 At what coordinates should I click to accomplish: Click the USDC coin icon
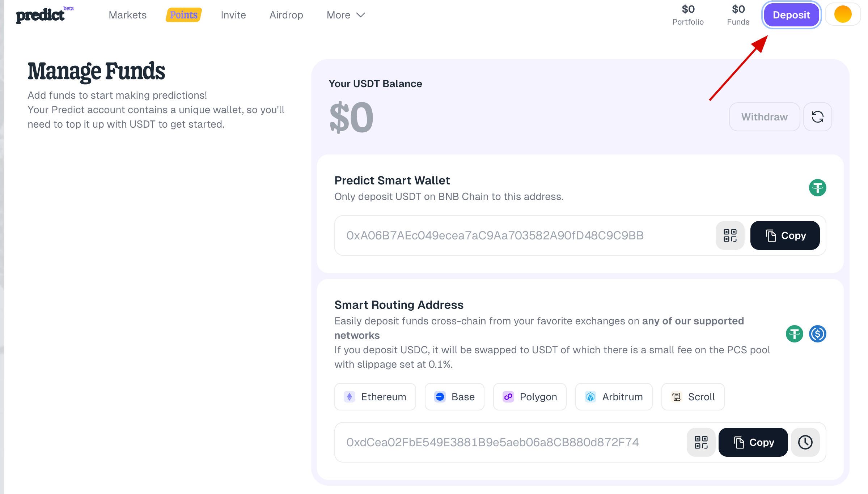[x=817, y=334]
